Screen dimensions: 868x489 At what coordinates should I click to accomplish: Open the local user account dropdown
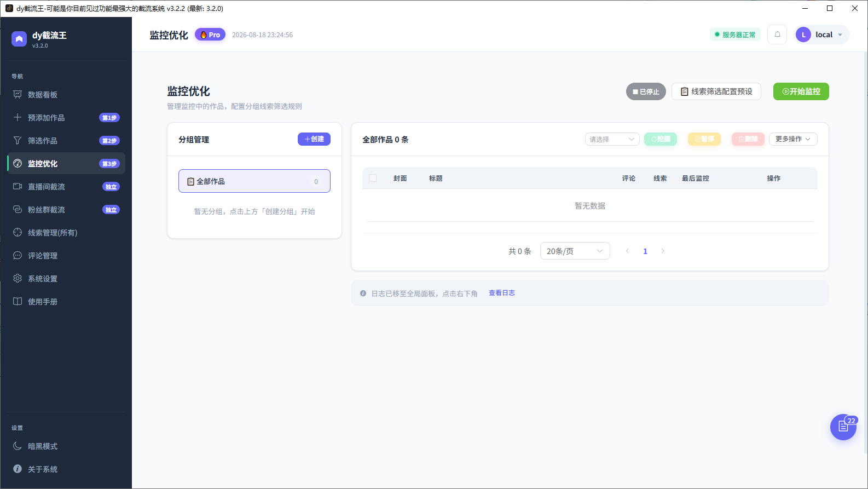[822, 34]
